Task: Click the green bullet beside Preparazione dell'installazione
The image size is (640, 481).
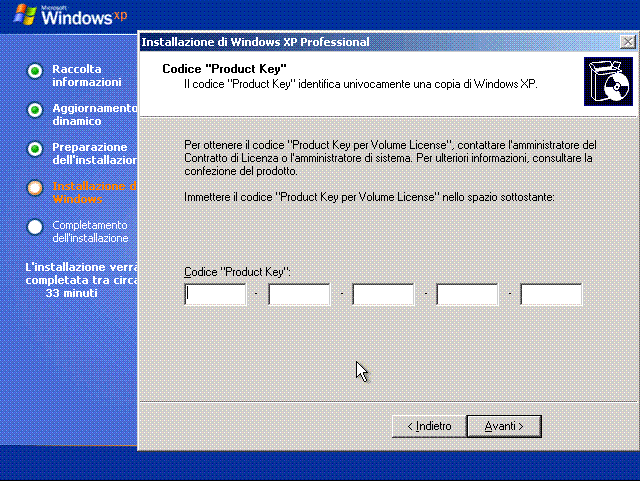Action: tap(35, 149)
